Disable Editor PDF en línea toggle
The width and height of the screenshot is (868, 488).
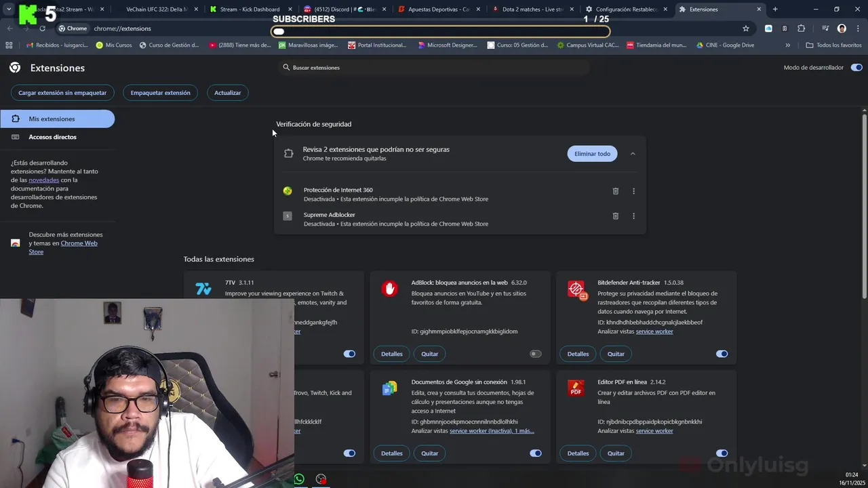coord(722,453)
